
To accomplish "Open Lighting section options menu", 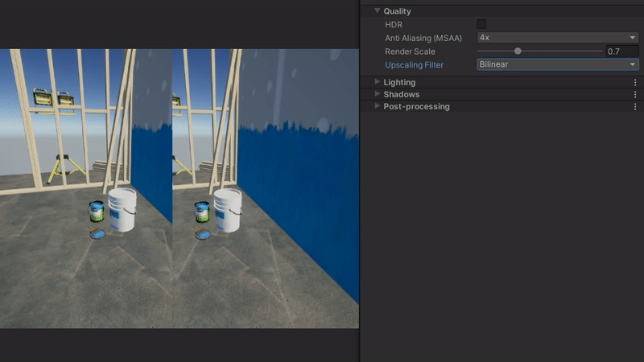I will (635, 83).
